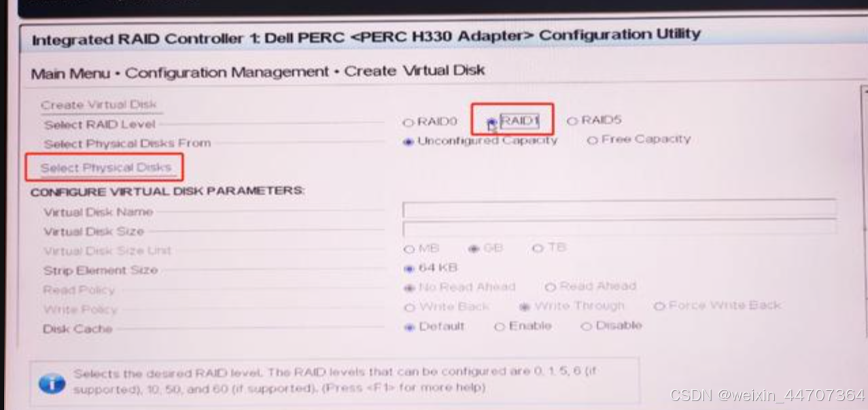Open the Select Physical Disks link
Screen dimensions: 868x410
tap(105, 167)
